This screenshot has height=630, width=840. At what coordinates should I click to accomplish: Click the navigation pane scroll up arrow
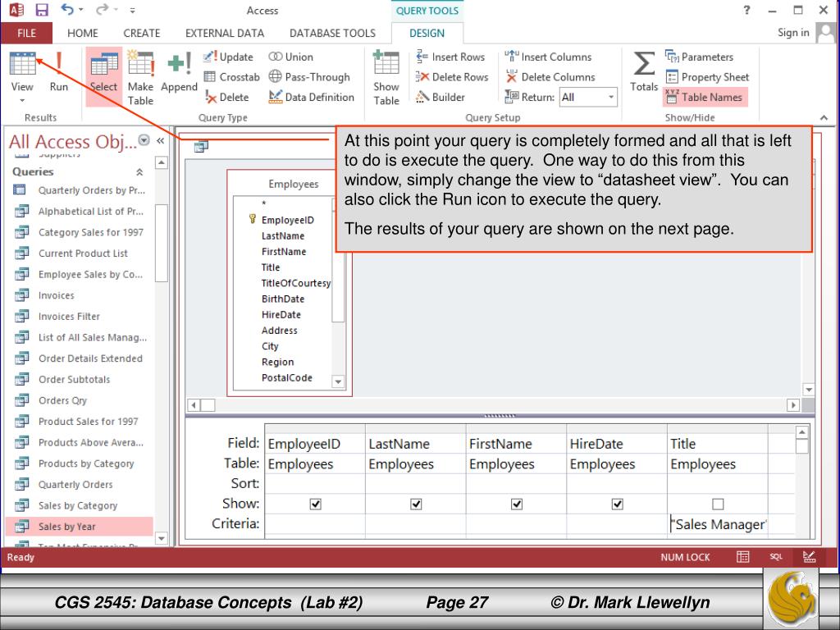(x=162, y=162)
